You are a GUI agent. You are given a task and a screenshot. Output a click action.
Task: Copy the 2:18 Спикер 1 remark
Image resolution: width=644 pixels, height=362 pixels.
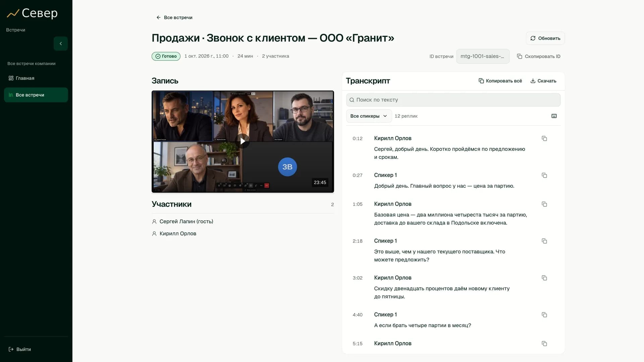click(544, 241)
